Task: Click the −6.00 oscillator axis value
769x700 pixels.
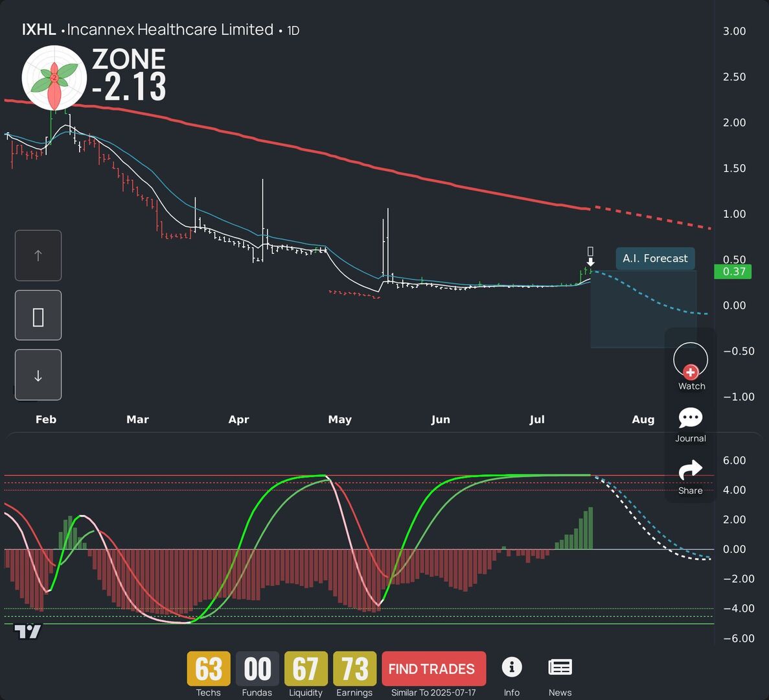Action: 739,638
